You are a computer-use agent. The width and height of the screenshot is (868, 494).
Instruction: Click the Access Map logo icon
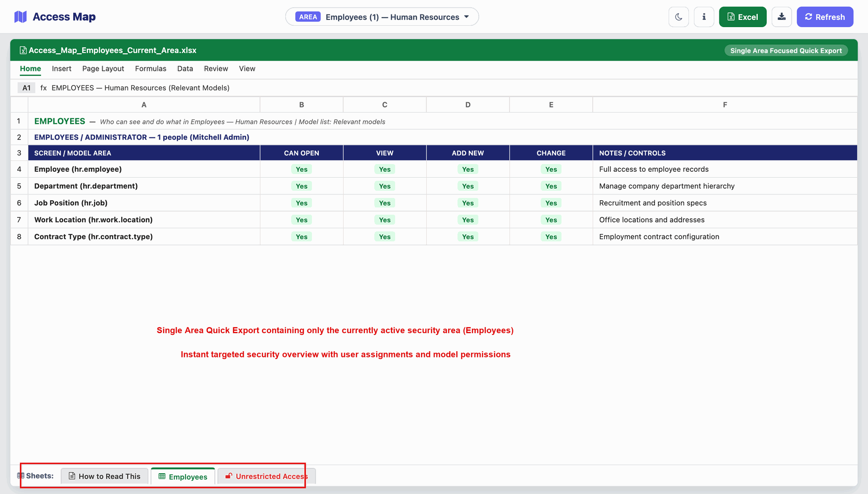(x=20, y=17)
